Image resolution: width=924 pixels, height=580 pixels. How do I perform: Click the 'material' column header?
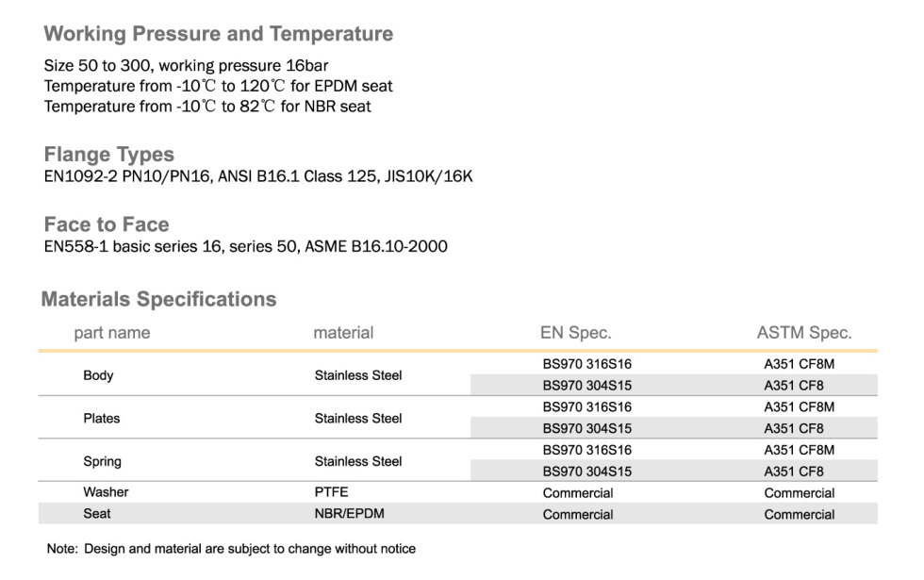pos(343,333)
